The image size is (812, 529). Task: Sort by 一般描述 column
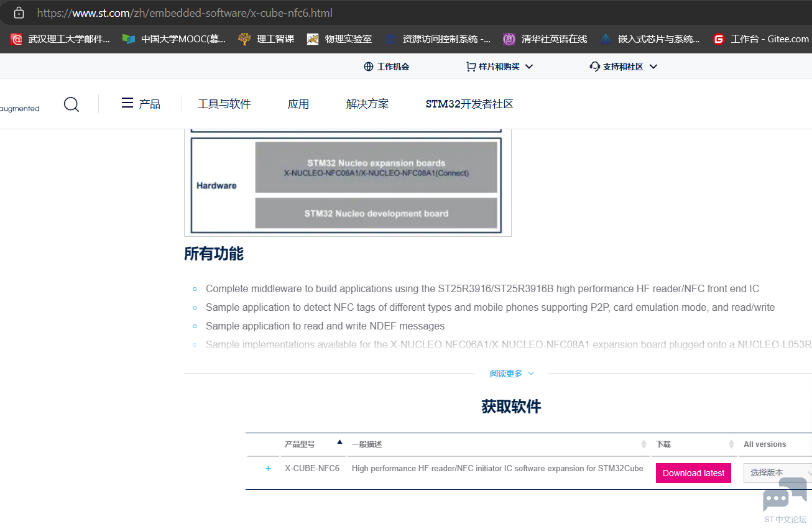(x=499, y=444)
